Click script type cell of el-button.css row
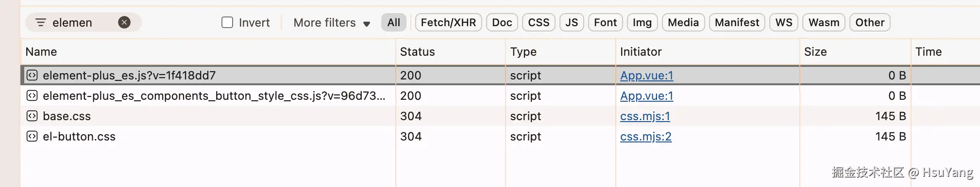This screenshot has width=980, height=187. tap(525, 136)
